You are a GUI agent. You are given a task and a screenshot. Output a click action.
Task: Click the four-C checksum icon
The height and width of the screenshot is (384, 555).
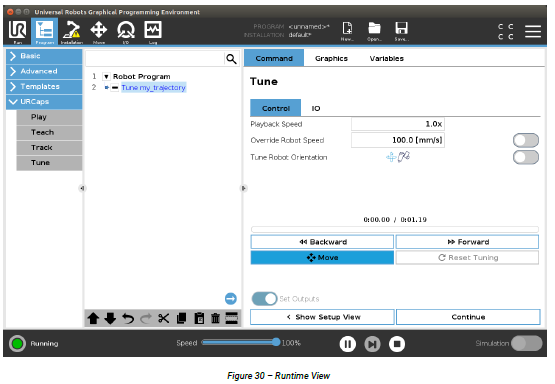click(505, 31)
